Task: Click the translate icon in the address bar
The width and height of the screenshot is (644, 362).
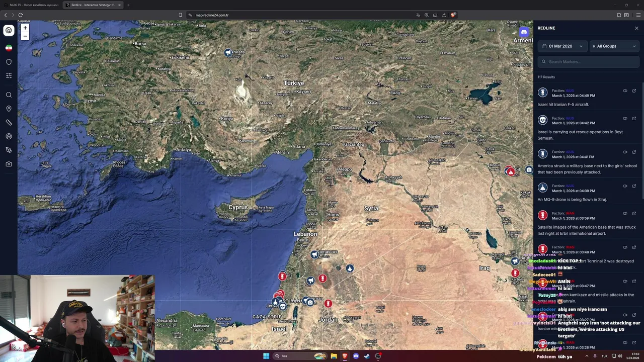Action: click(418, 15)
